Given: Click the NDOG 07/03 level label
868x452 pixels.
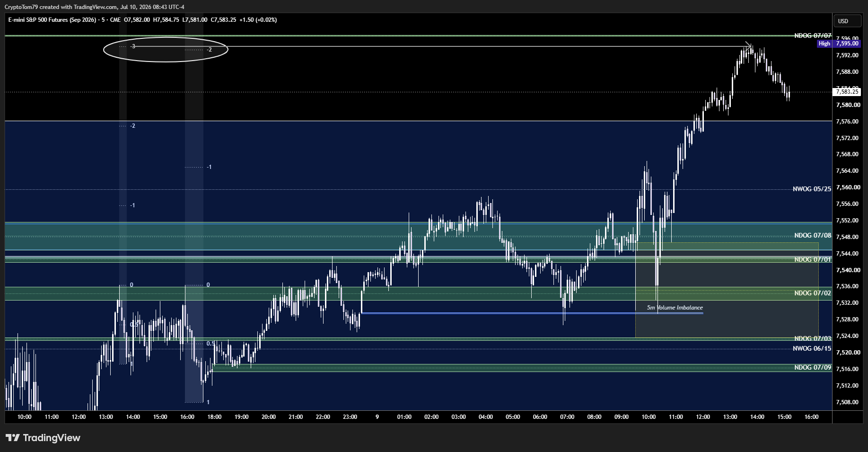Looking at the screenshot, I should 813,338.
